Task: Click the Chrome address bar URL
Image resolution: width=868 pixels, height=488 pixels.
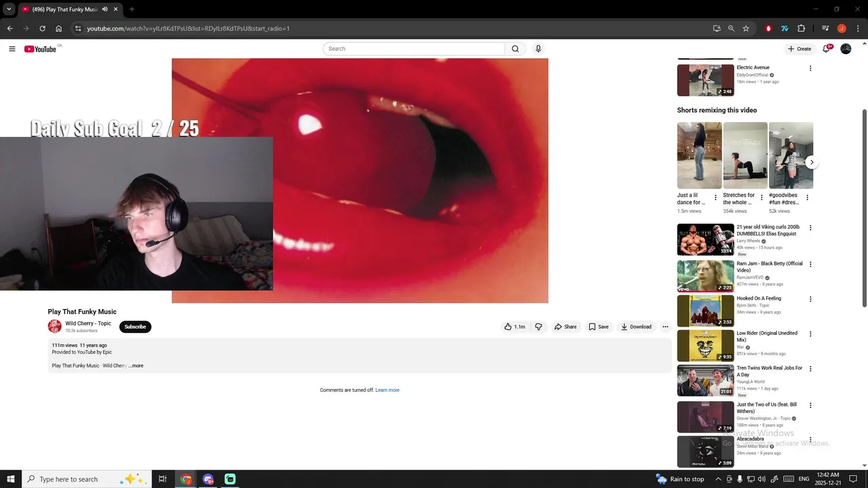Action: [189, 28]
